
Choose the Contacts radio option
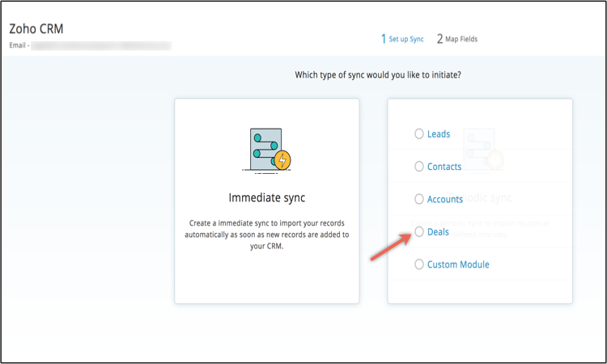click(x=419, y=167)
